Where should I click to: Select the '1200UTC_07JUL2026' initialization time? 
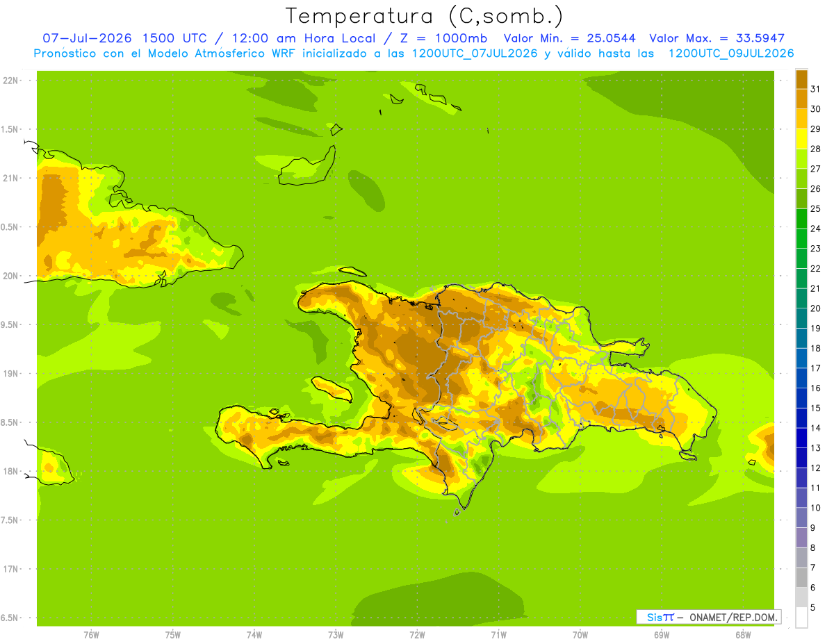coord(475,53)
